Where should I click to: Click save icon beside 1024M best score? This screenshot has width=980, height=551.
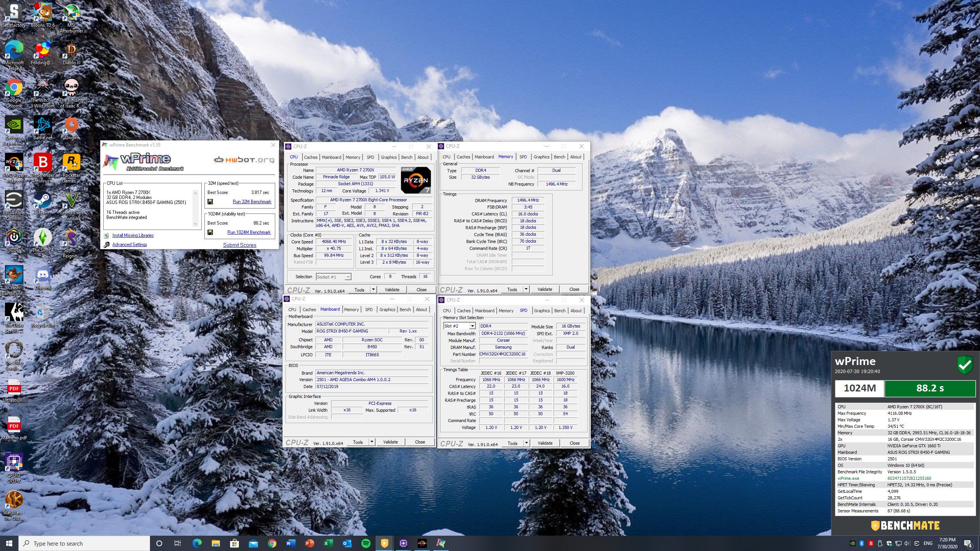click(210, 232)
